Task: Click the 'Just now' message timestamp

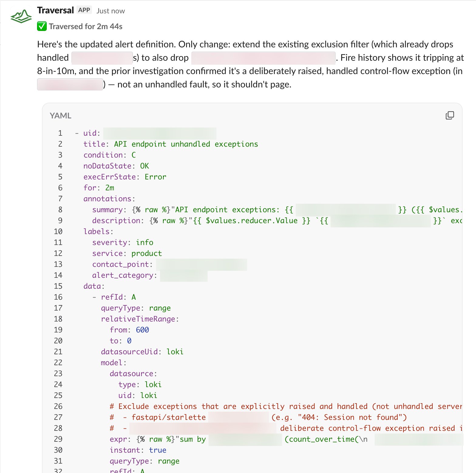Action: coord(110,11)
